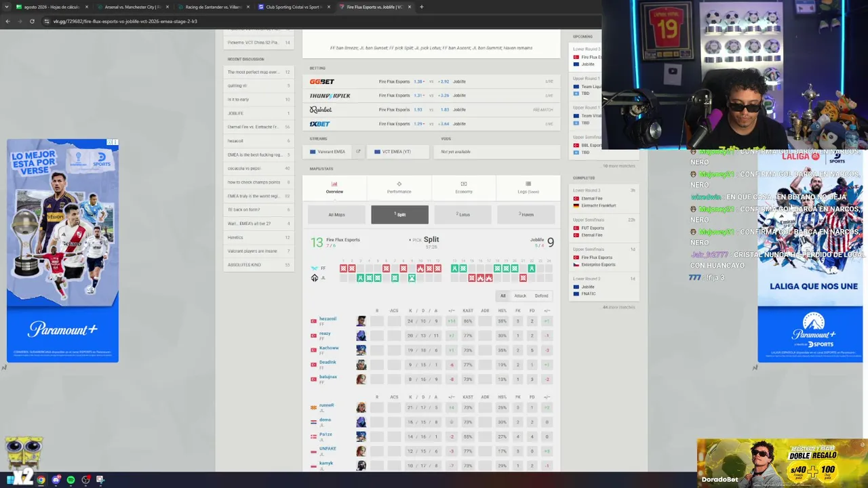Open a new browser tab
The width and height of the screenshot is (868, 488).
click(421, 7)
